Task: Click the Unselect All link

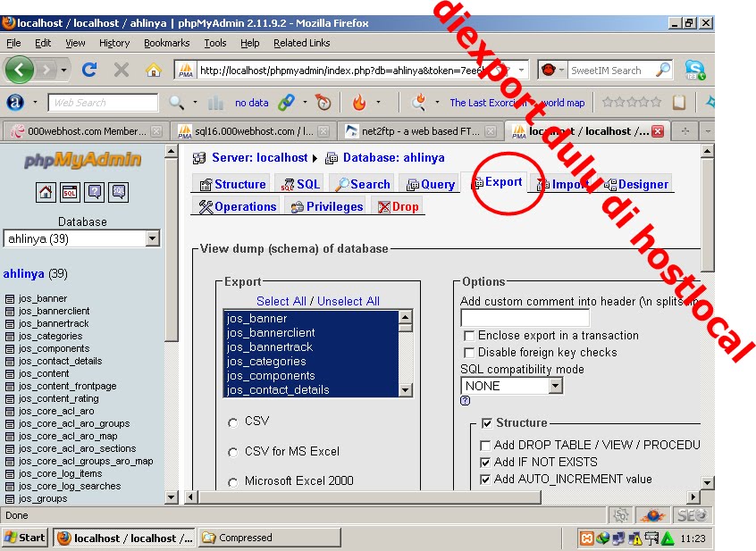Action: pyautogui.click(x=349, y=301)
